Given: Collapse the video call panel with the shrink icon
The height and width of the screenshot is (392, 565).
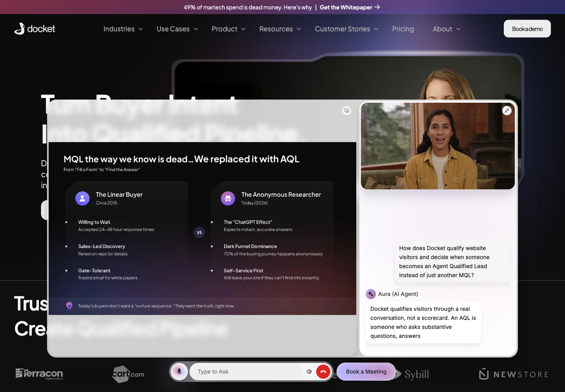Looking at the screenshot, I should [x=507, y=111].
